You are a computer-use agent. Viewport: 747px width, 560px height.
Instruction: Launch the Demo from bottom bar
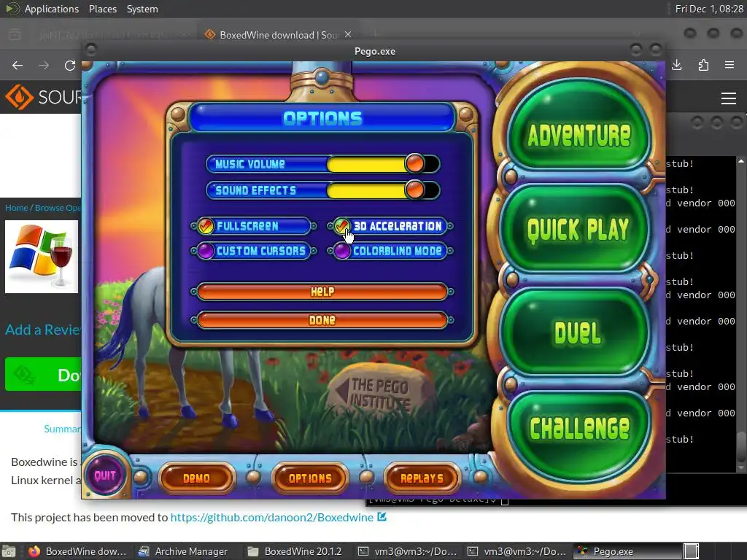(x=196, y=478)
